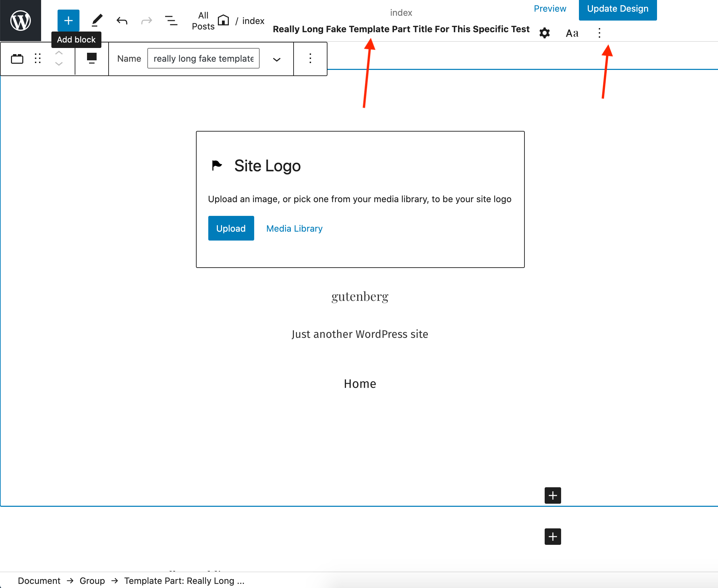This screenshot has height=588, width=718.
Task: Select the pencil Tools icon
Action: pos(97,21)
